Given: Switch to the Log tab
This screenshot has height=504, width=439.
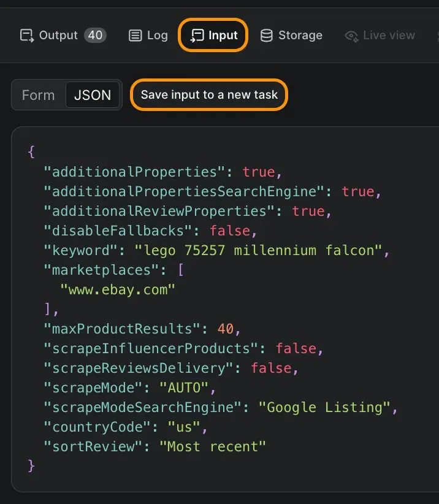Looking at the screenshot, I should pos(148,36).
